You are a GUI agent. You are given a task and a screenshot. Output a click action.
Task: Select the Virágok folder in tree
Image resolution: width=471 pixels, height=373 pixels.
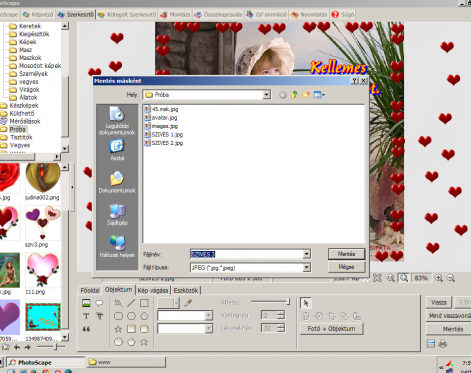click(x=25, y=90)
